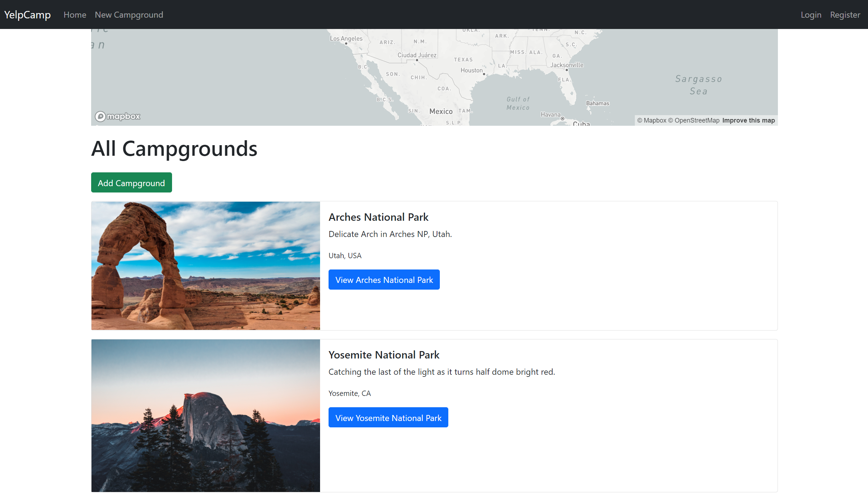This screenshot has height=498, width=868.
Task: Open New Campground in the navbar
Action: 129,15
